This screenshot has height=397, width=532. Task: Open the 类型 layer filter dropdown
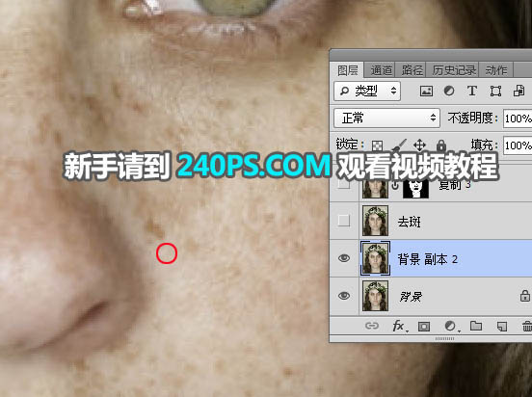(x=367, y=91)
